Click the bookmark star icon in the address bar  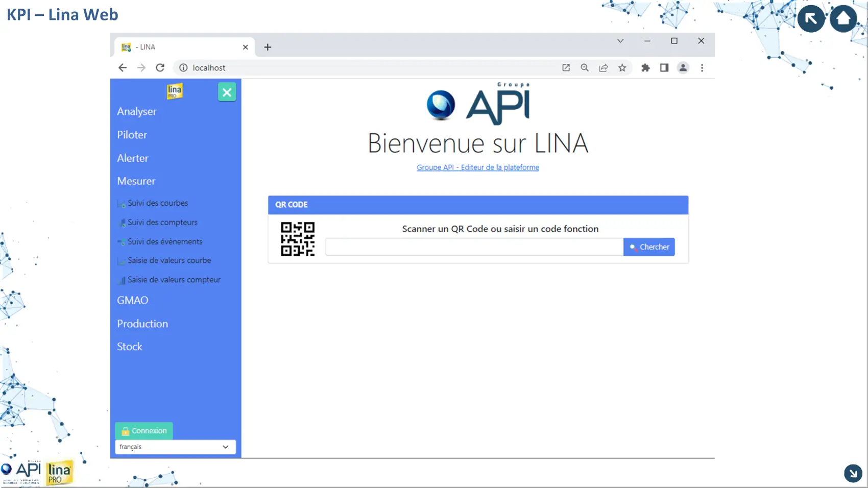coord(622,68)
